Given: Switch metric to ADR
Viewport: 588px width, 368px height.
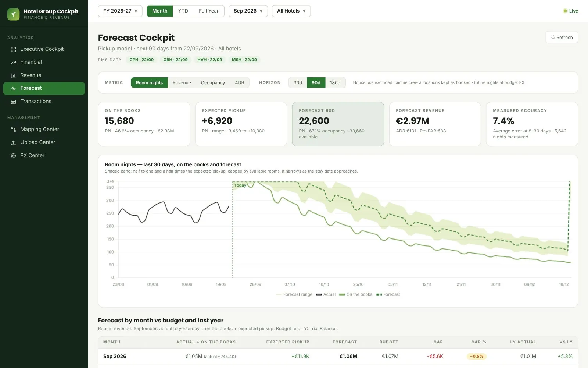Looking at the screenshot, I should pos(240,83).
